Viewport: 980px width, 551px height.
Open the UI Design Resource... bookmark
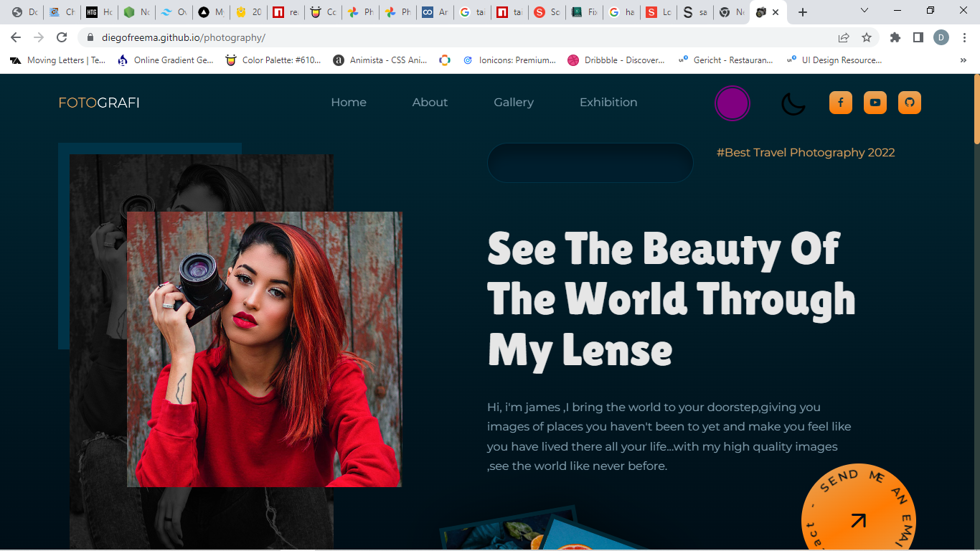click(834, 60)
